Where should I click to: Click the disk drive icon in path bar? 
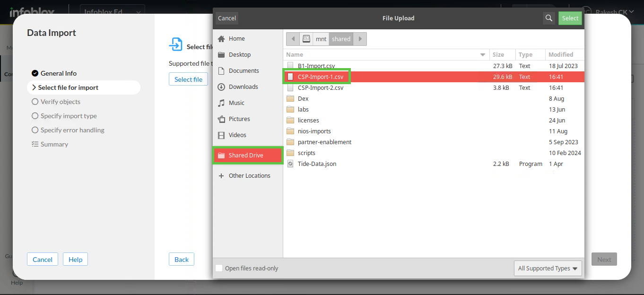pos(307,39)
